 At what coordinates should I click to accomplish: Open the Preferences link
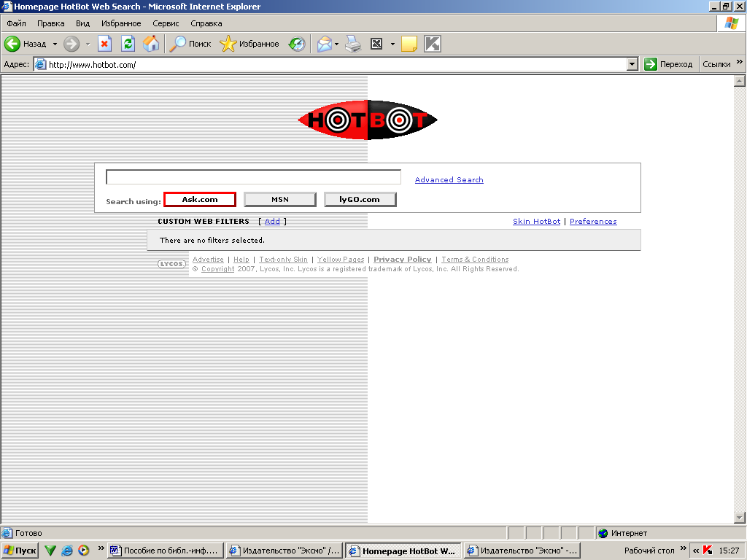(x=593, y=222)
